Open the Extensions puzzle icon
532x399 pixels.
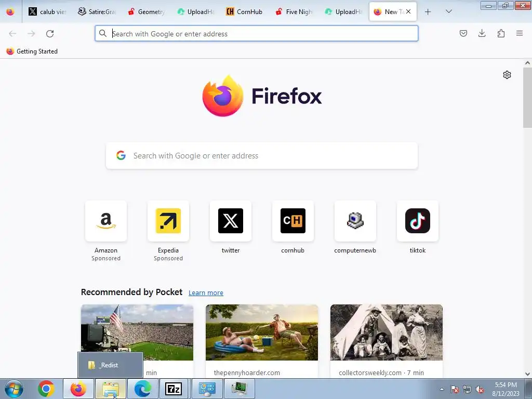501,33
